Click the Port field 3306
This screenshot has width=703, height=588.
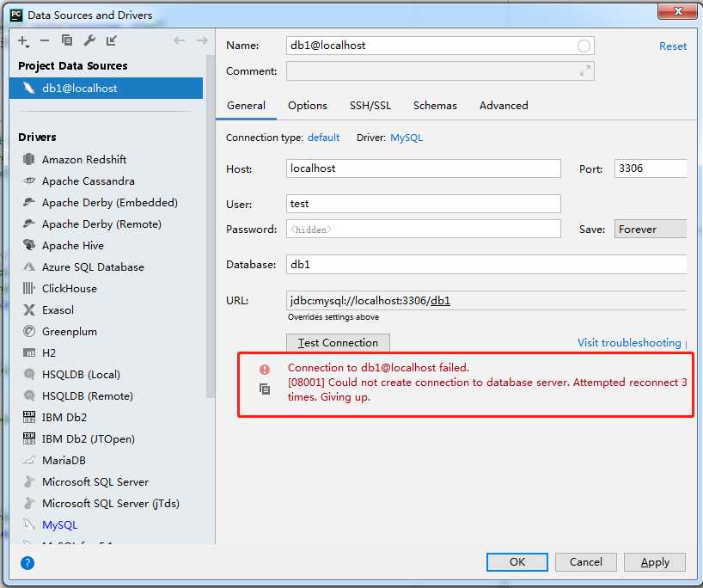coord(650,168)
